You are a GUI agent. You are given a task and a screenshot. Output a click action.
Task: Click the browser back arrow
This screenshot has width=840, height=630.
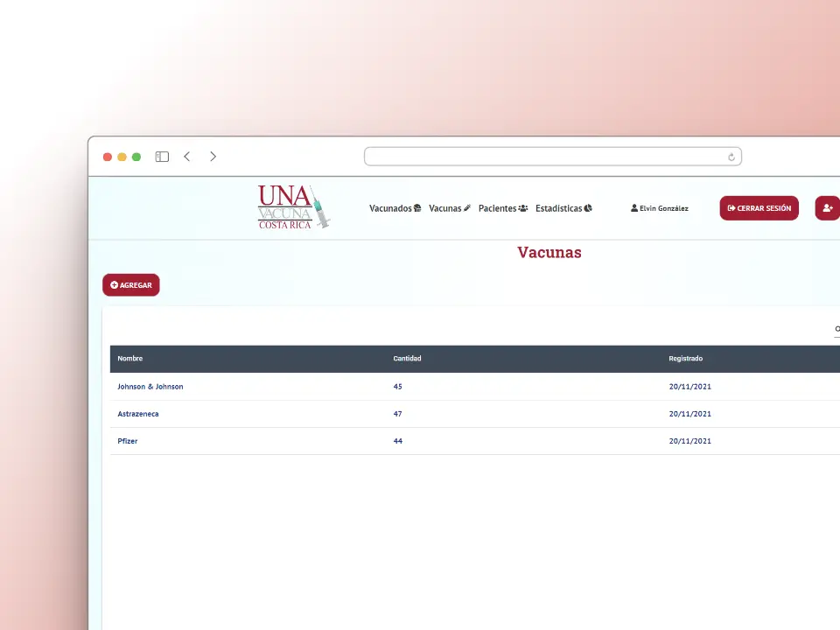tap(187, 157)
